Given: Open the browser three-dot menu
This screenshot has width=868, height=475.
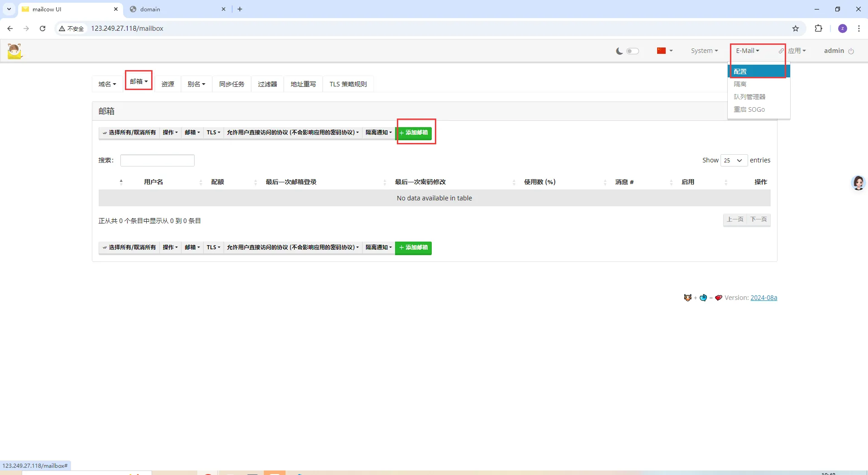Looking at the screenshot, I should click(859, 28).
